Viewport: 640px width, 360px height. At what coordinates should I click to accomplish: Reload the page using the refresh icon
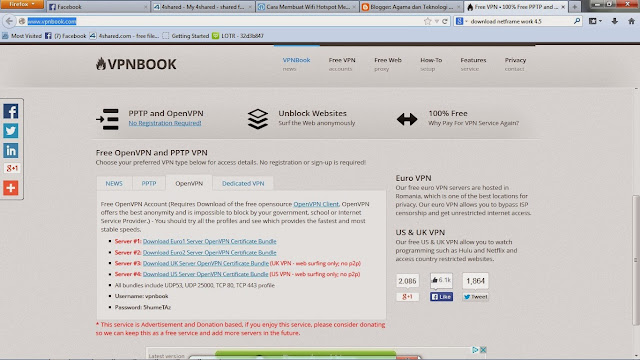click(445, 21)
